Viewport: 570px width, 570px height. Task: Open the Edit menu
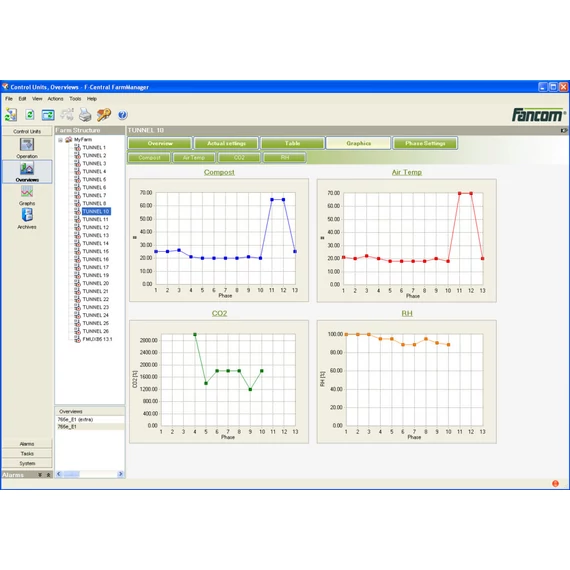pyautogui.click(x=22, y=99)
